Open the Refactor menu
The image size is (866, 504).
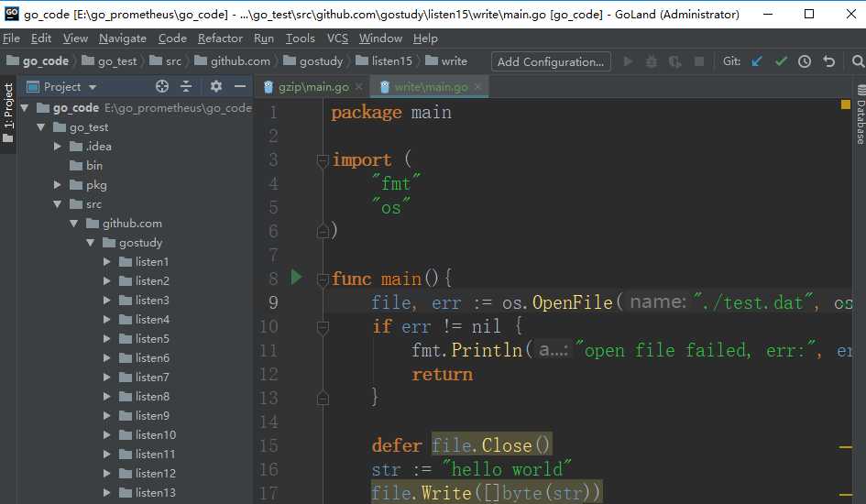pyautogui.click(x=220, y=38)
